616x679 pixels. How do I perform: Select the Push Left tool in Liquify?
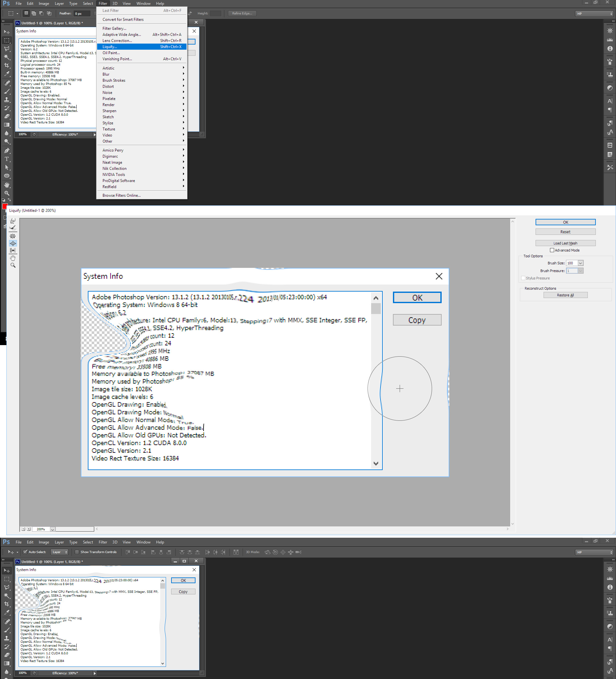point(13,250)
